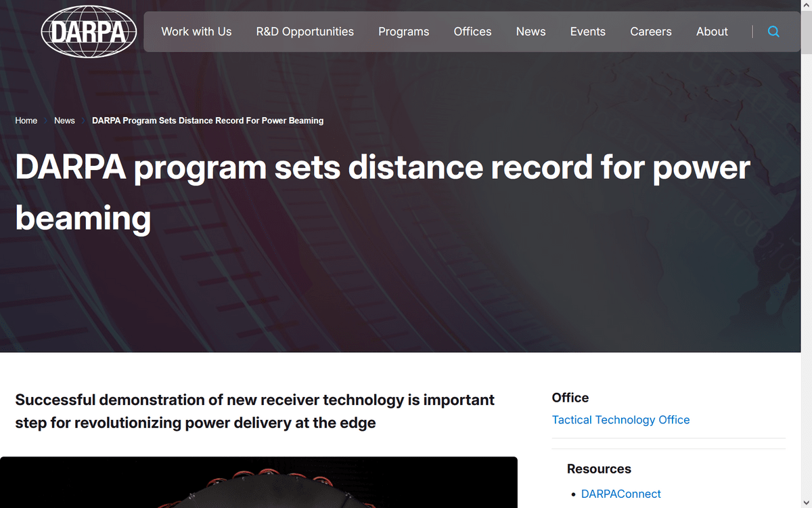Viewport: 812px width, 508px height.
Task: Open the Careers navigation item
Action: (650, 32)
